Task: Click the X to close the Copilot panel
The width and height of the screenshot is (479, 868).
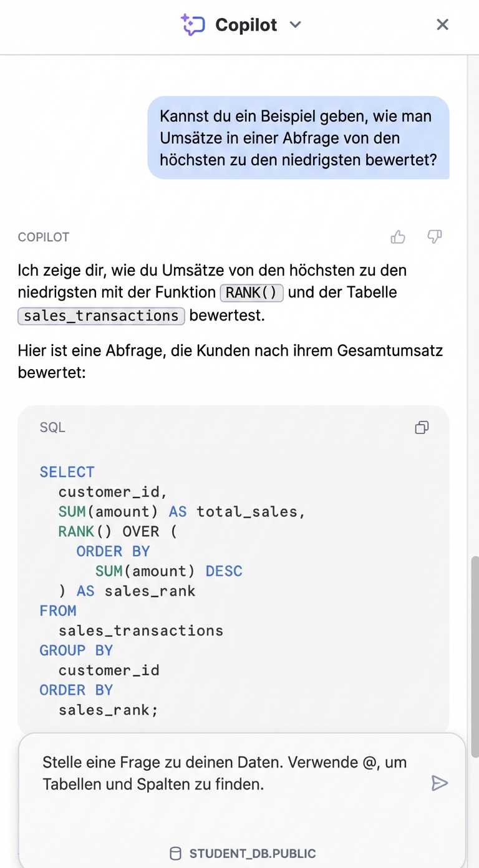Action: [x=443, y=24]
